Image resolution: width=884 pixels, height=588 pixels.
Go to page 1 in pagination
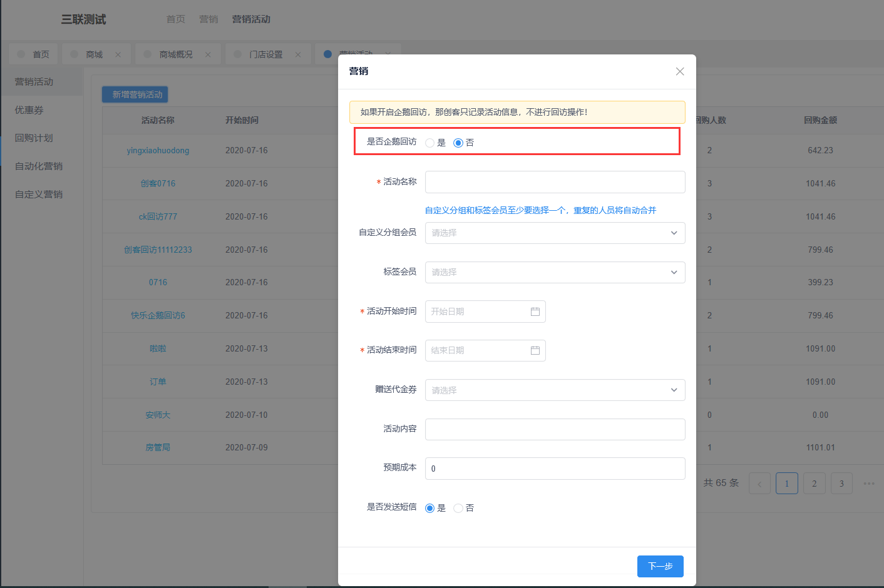787,483
